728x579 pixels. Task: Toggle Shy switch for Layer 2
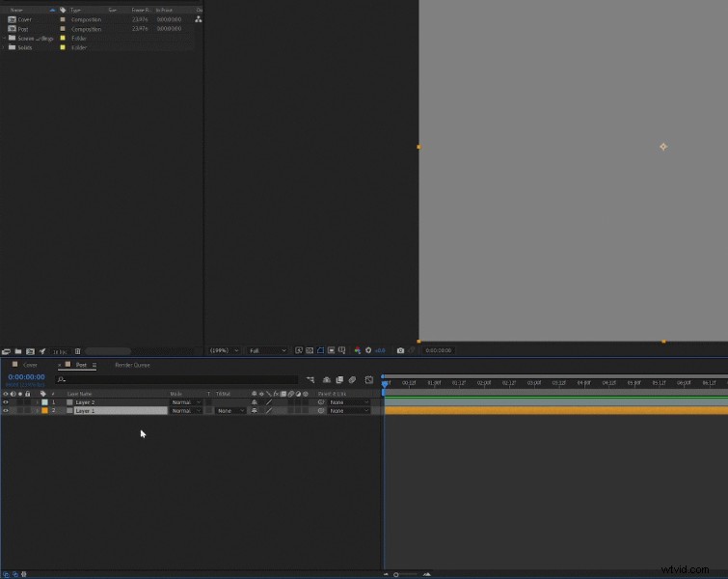(254, 402)
